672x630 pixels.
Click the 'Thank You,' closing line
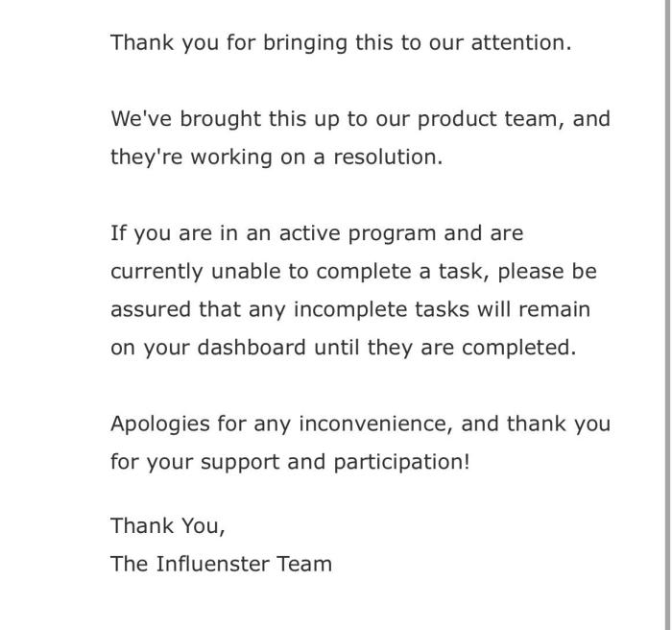(x=168, y=525)
